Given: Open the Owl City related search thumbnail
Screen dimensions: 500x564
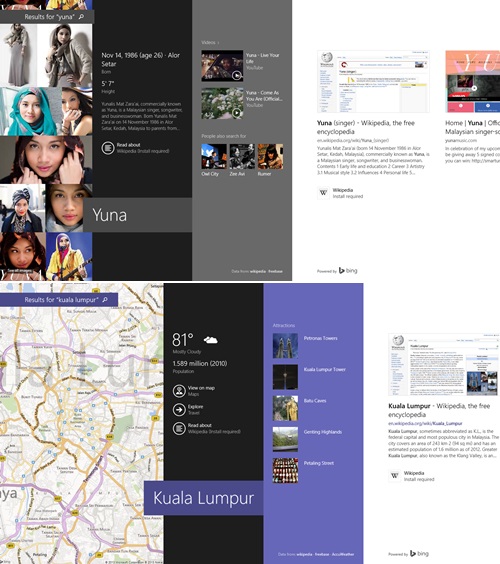Looking at the screenshot, I should (214, 156).
